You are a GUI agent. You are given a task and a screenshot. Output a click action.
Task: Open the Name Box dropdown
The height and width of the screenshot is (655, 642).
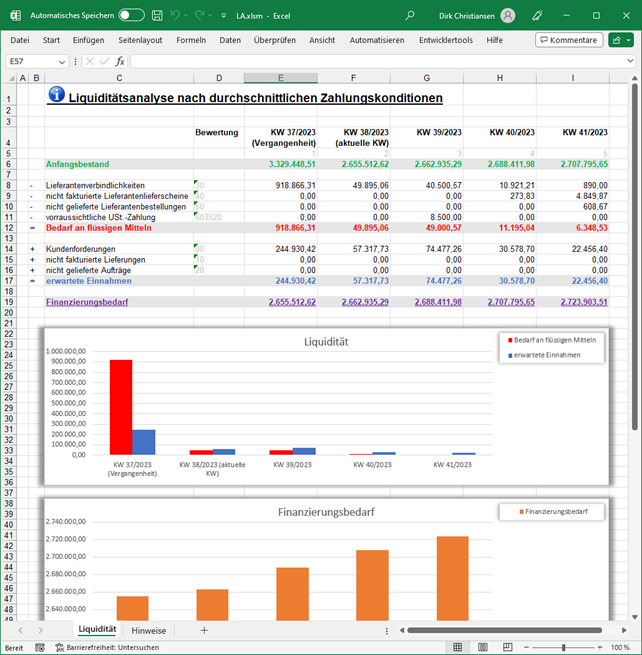coord(63,61)
